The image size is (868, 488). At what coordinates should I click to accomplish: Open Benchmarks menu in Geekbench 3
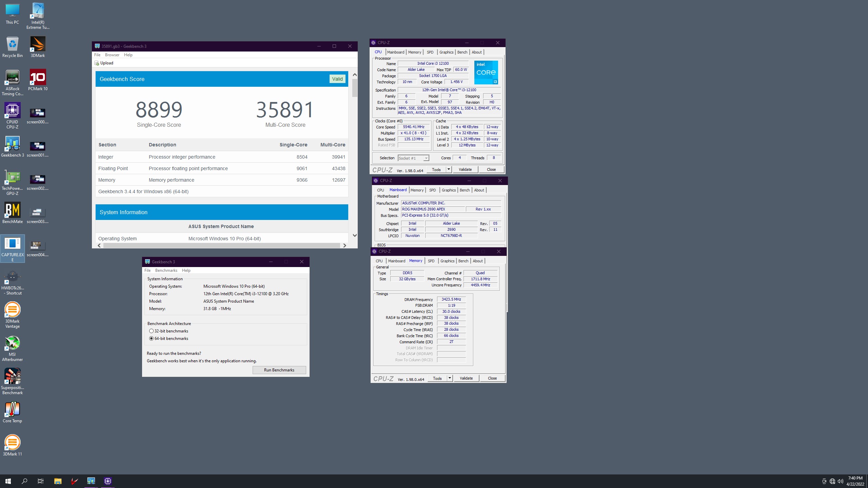(166, 270)
